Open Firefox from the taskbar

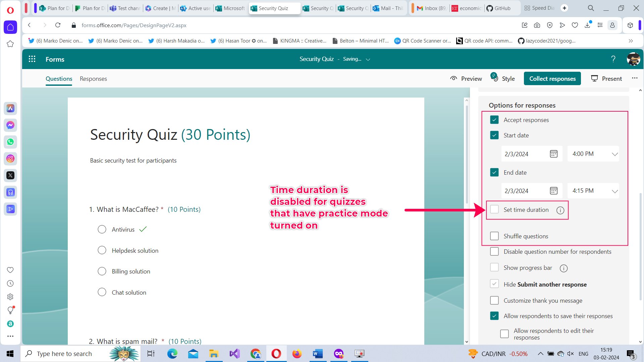click(297, 354)
